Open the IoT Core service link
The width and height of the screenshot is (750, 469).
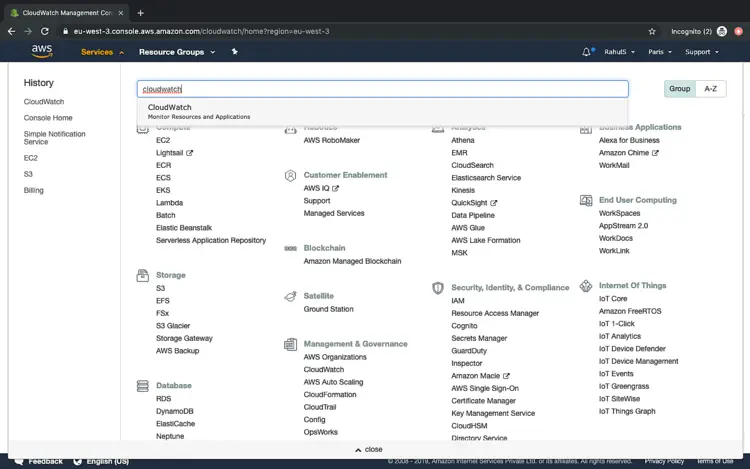click(x=613, y=299)
